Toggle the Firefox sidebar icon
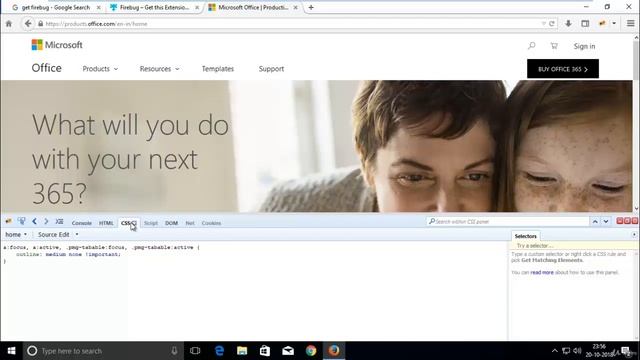The height and width of the screenshot is (360, 640). [585, 24]
